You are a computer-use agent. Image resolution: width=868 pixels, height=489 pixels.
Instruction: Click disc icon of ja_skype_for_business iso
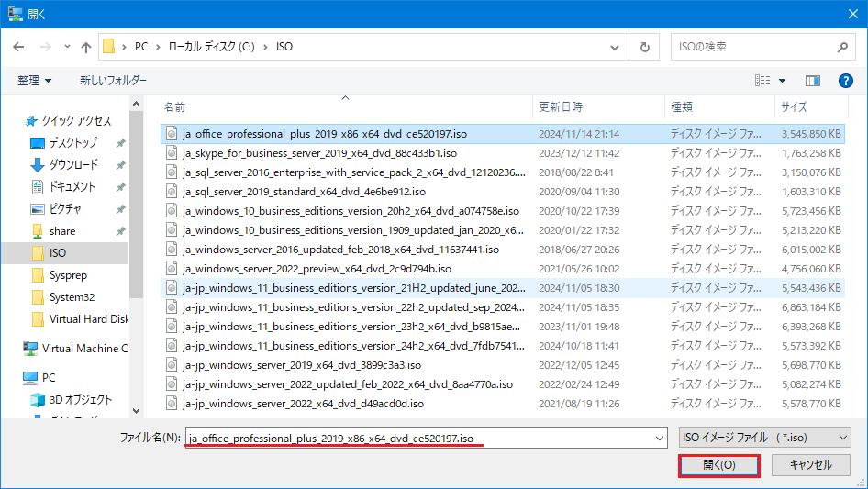(172, 153)
